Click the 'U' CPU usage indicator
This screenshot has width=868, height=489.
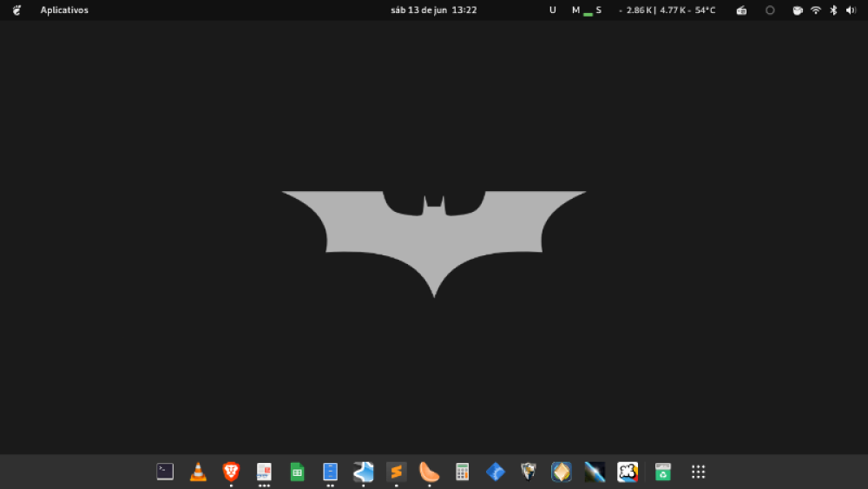(x=552, y=10)
